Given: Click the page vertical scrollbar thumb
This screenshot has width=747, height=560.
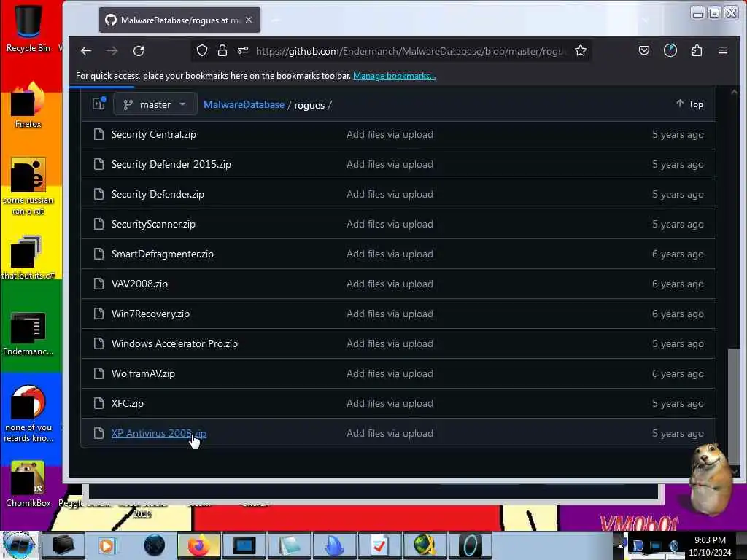Looking at the screenshot, I should [734, 408].
